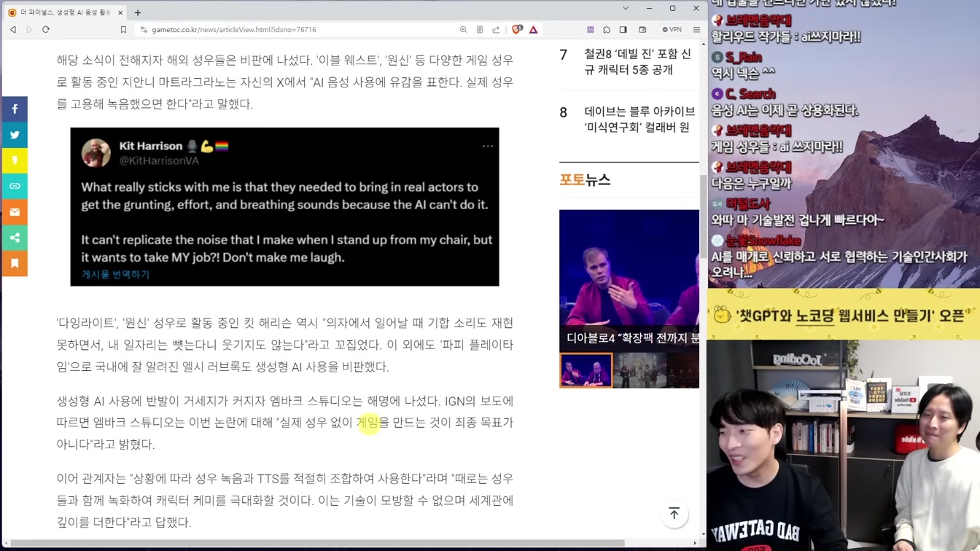This screenshot has height=551, width=980.
Task: Click the 포토뉴스 section heading
Action: tap(585, 180)
